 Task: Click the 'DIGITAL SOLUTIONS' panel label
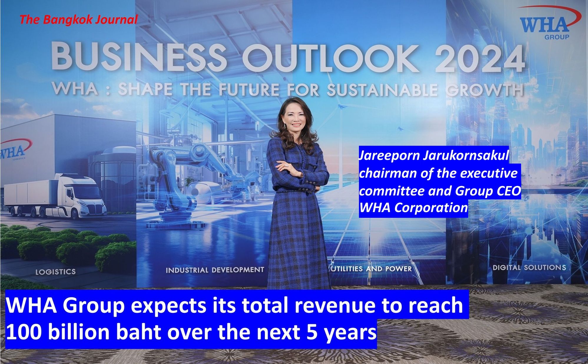pyautogui.click(x=529, y=267)
